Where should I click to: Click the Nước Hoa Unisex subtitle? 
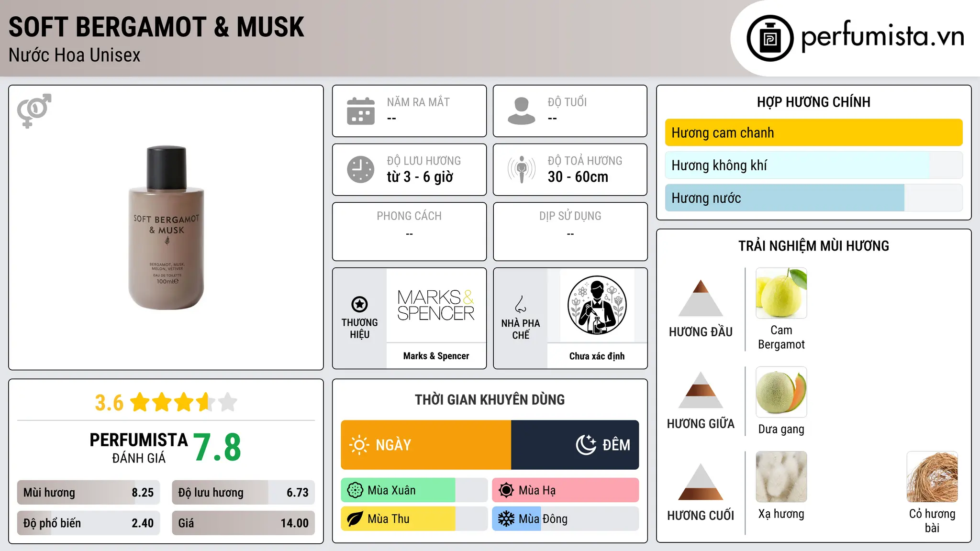click(75, 55)
